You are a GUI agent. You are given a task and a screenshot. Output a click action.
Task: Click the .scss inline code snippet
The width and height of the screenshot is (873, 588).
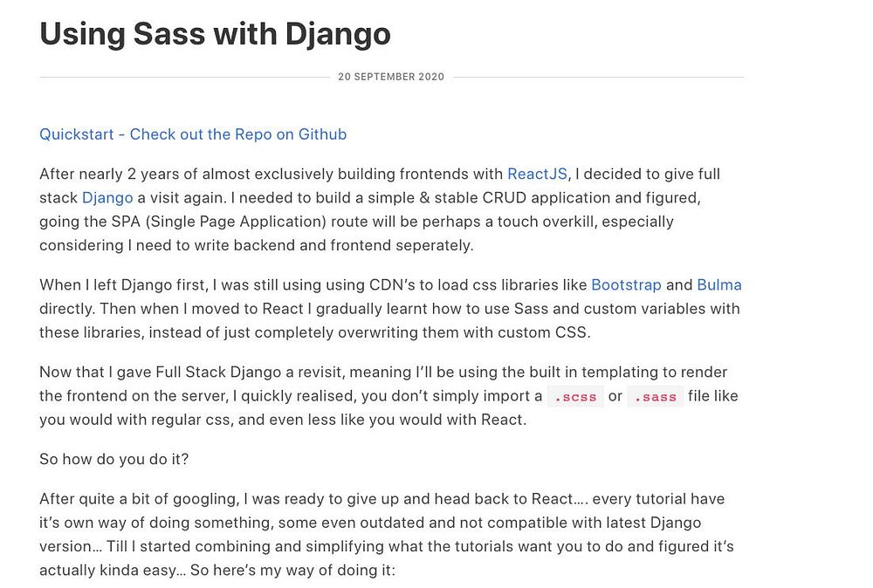[575, 397]
